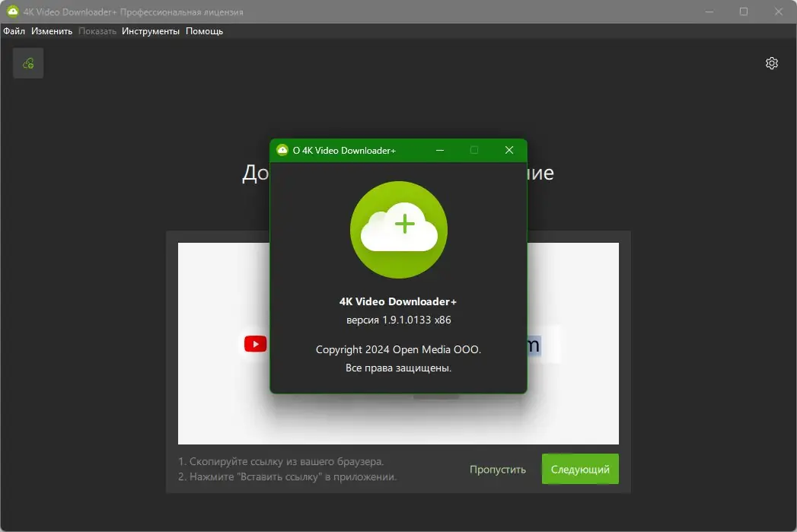Image resolution: width=797 pixels, height=532 pixels.
Task: Open the Файл menu
Action: coord(14,31)
